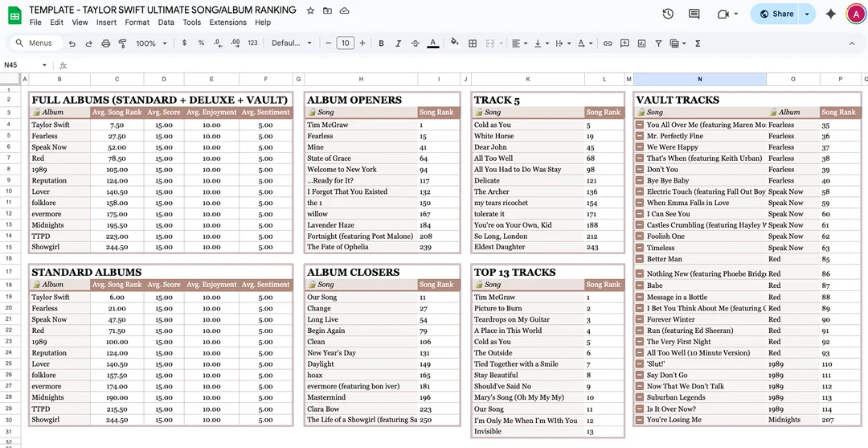Open the Format menu
The image size is (868, 448).
137,23
